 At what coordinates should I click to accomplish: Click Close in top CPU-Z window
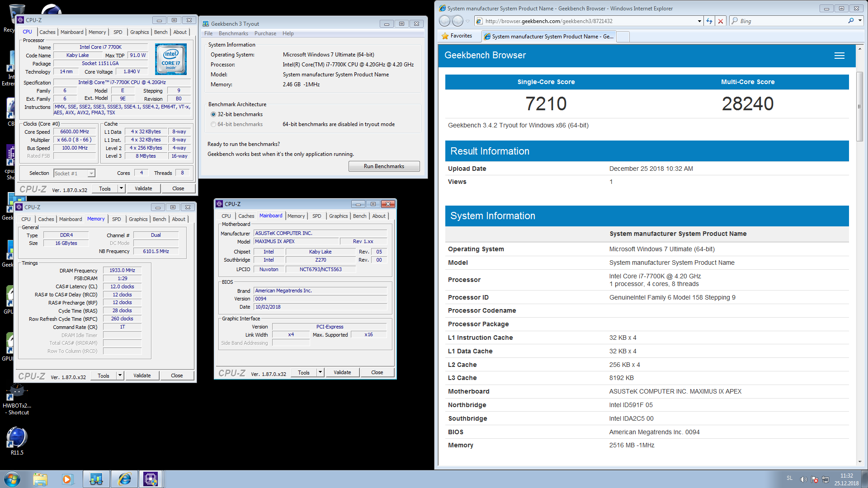[x=178, y=188]
